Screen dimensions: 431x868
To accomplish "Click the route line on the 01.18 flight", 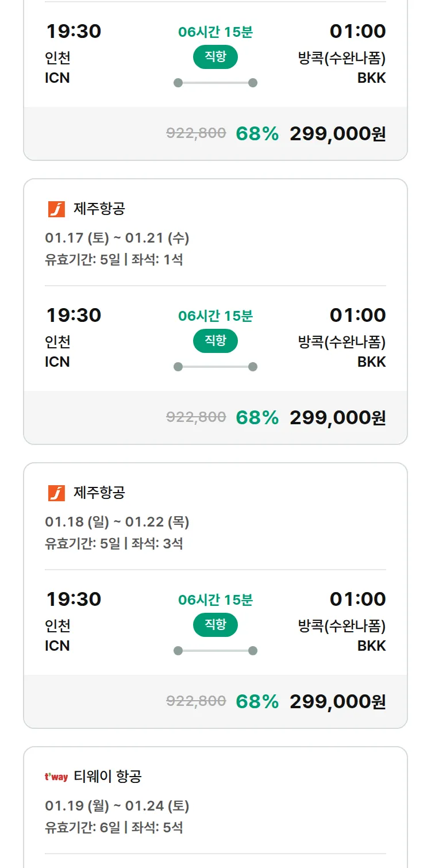I will tap(215, 651).
